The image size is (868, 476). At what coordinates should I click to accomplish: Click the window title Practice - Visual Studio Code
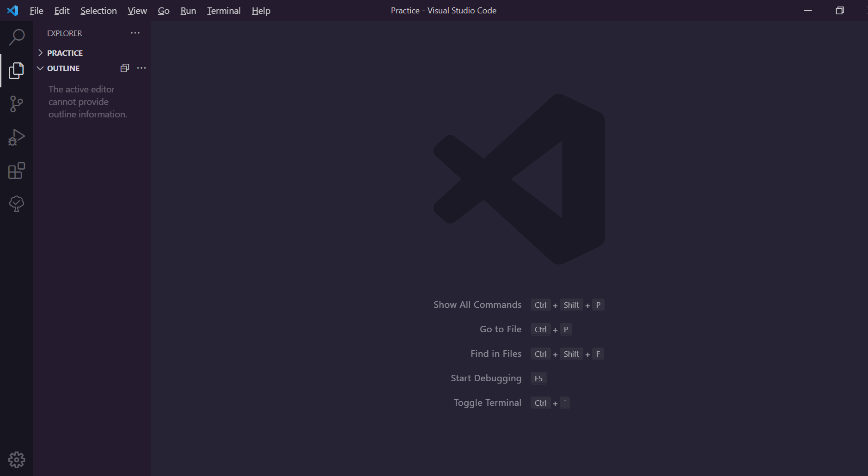(444, 11)
